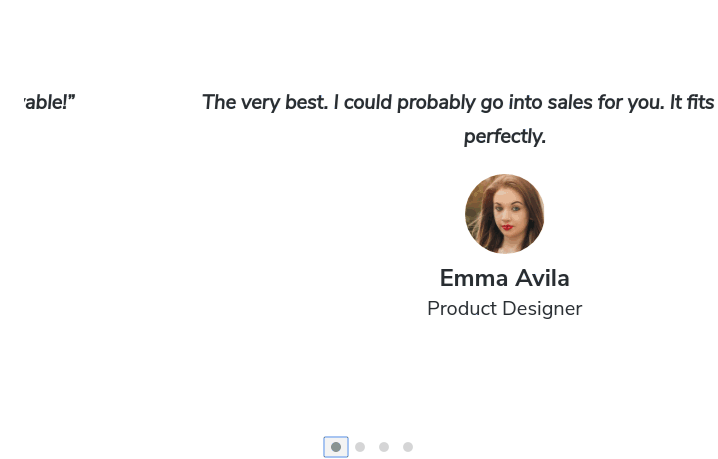Viewport: 718px width, 459px height.
Task: Click the words "The very" opening the quote
Action: tap(239, 102)
